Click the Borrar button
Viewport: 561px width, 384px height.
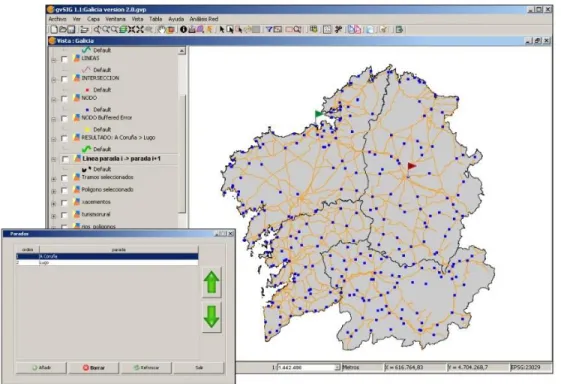click(x=94, y=368)
